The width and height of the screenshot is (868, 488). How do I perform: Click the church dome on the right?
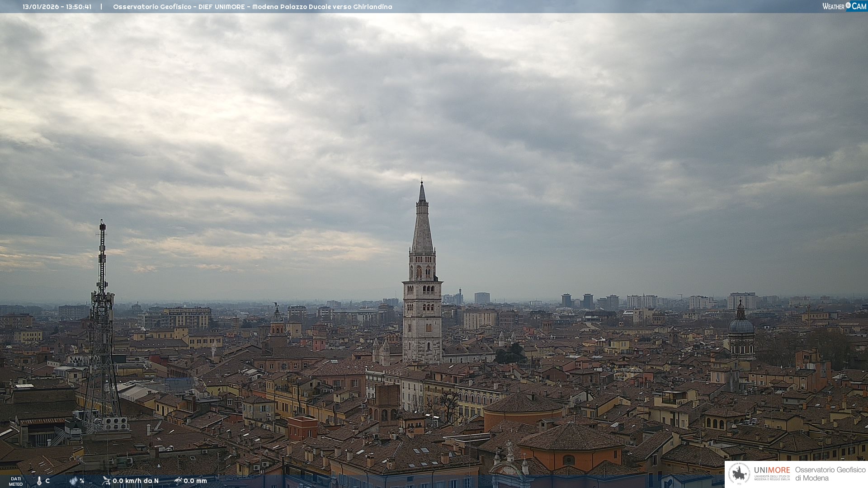(x=741, y=325)
